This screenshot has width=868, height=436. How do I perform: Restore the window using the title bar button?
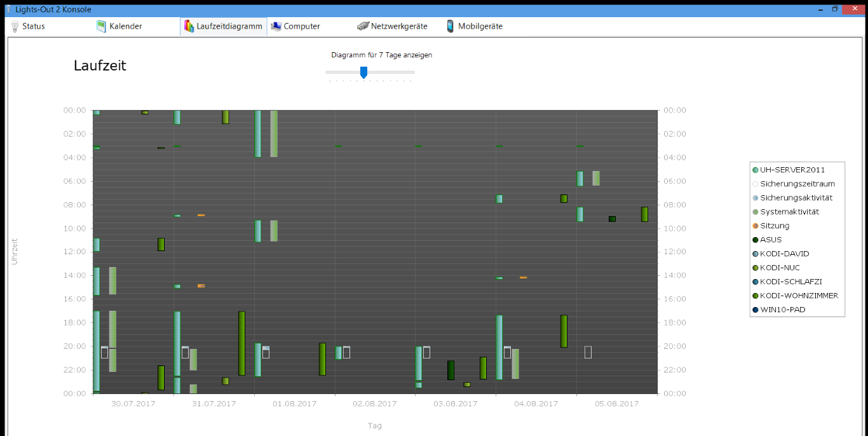click(834, 10)
